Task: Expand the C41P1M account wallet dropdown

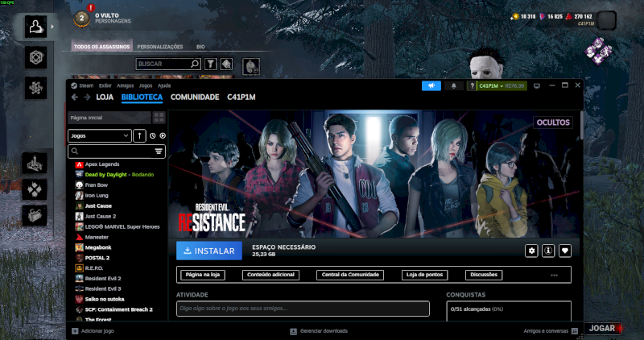Action: pos(502,85)
